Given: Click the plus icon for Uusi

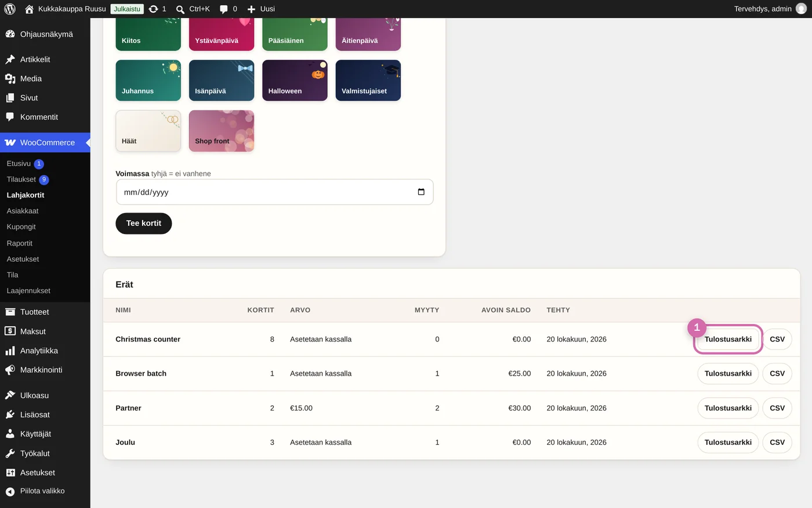Looking at the screenshot, I should (251, 9).
